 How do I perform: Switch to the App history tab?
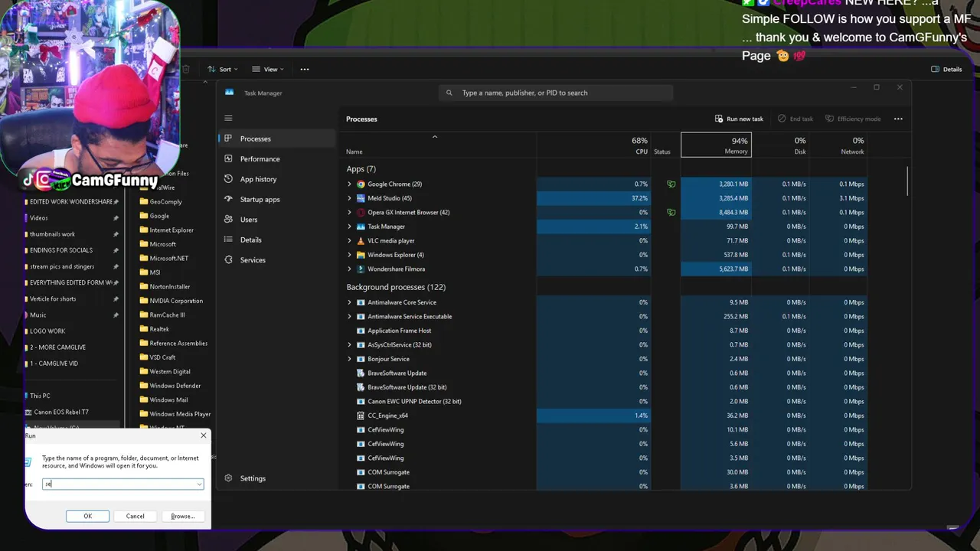tap(277, 179)
